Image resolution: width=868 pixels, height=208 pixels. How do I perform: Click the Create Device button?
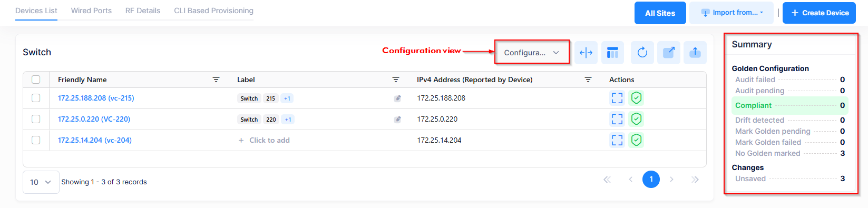click(819, 13)
